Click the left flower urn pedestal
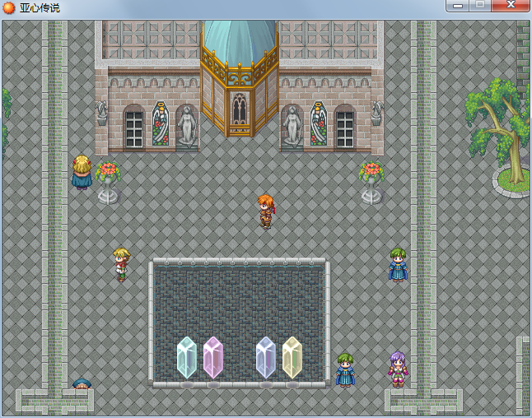 click(x=108, y=183)
